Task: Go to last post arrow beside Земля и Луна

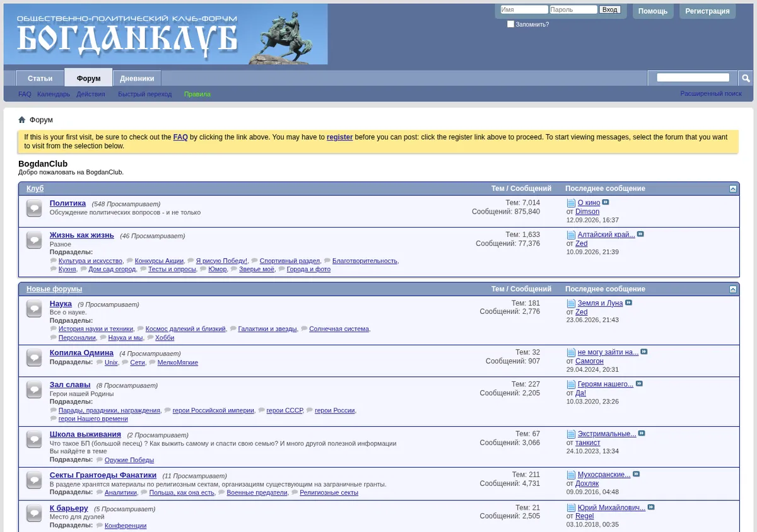Action: coord(628,303)
